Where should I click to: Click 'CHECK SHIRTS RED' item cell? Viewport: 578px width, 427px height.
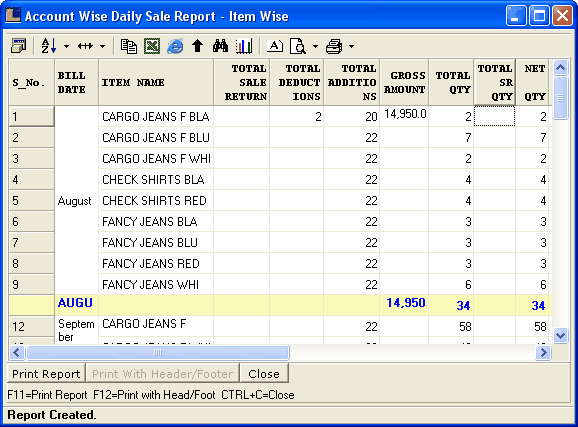156,201
